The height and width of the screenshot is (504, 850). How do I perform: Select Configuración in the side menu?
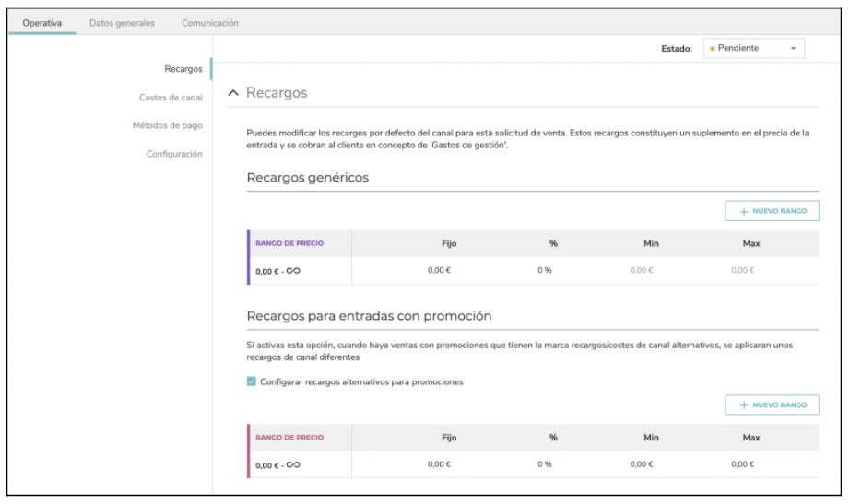(174, 154)
